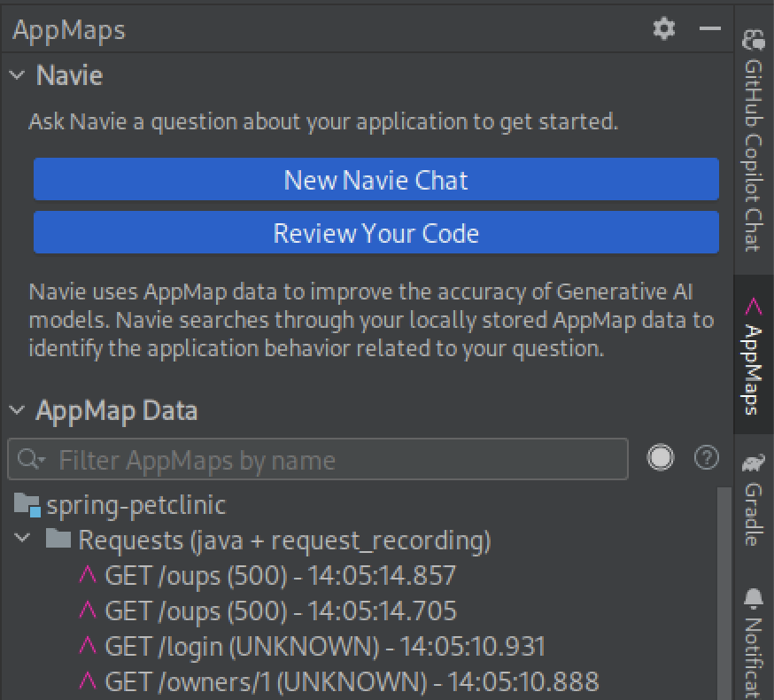The image size is (774, 700).
Task: Focus the Filter AppMaps by name field
Action: point(318,459)
